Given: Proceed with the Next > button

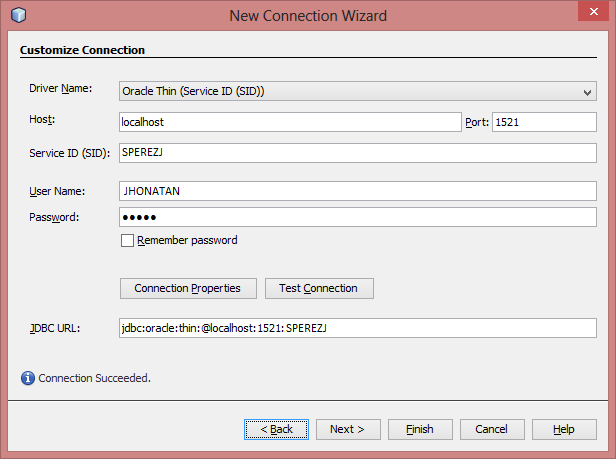Looking at the screenshot, I should (x=348, y=429).
